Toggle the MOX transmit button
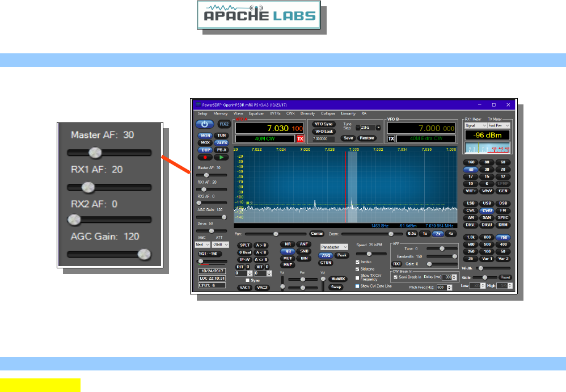This screenshot has width=566, height=392. click(x=205, y=142)
